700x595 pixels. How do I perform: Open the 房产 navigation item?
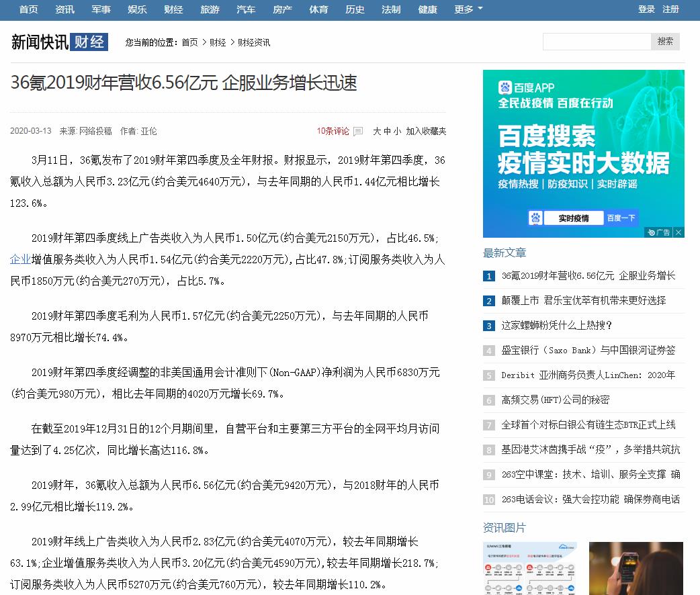[x=283, y=9]
